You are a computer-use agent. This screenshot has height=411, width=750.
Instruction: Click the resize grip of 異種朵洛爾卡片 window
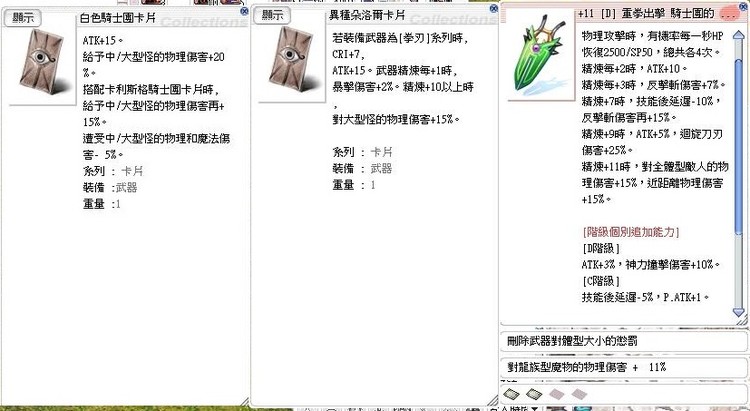tap(493, 401)
